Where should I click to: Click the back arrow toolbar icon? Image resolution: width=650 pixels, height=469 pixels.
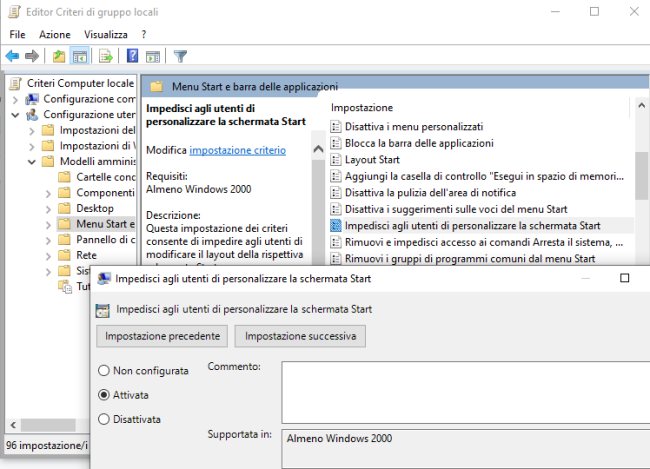[12, 56]
